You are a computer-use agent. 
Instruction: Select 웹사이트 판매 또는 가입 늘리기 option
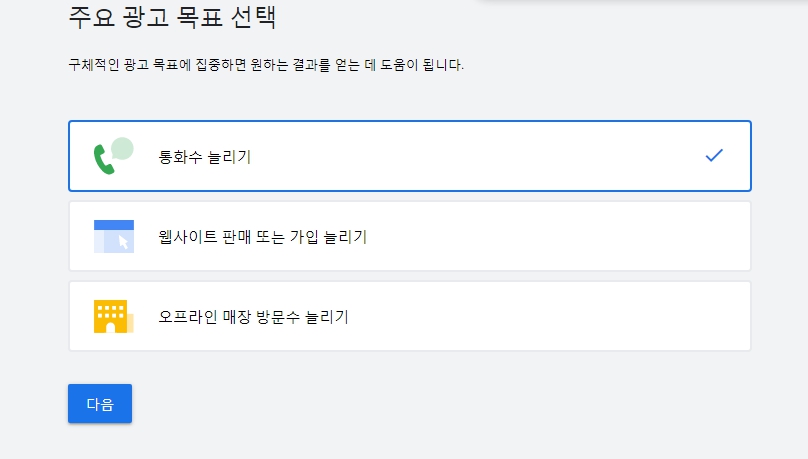tap(410, 236)
